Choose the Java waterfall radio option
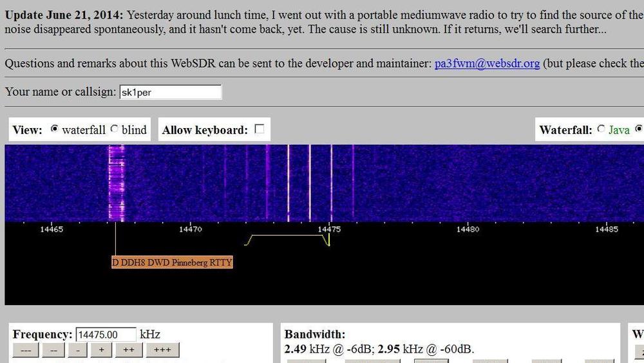Viewport: 644px width, 363px height. click(x=601, y=129)
